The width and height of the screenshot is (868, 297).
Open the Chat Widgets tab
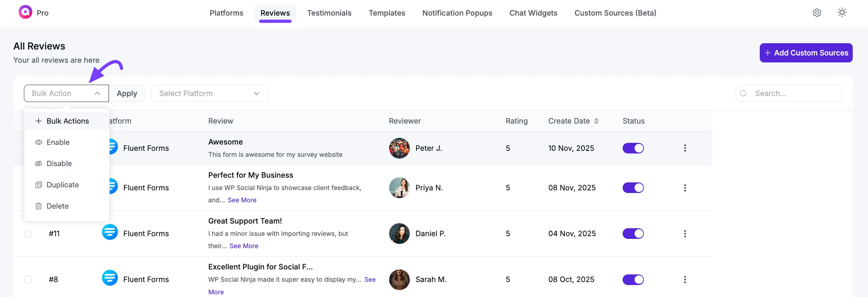pyautogui.click(x=533, y=13)
